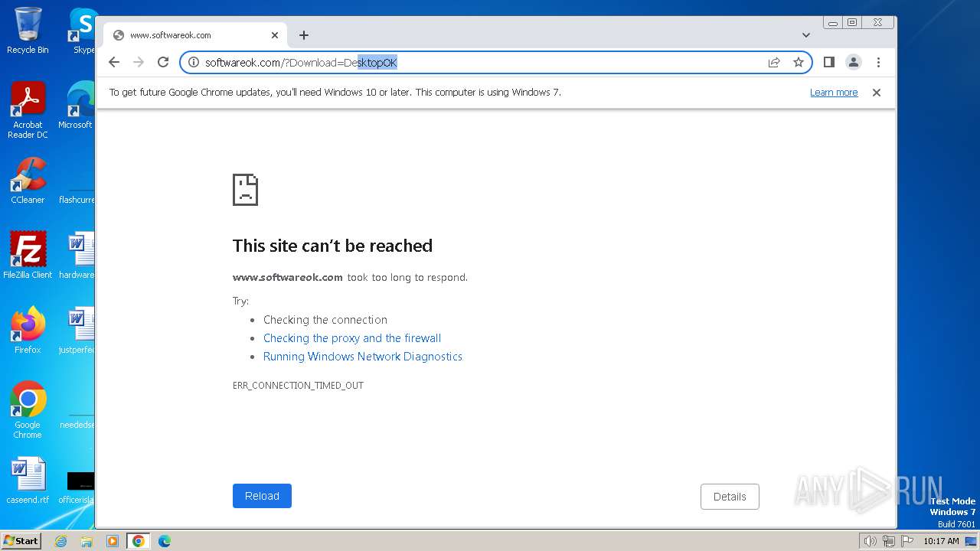Expand the tab search chevron
Screen dimensions: 980x551
pyautogui.click(x=806, y=35)
